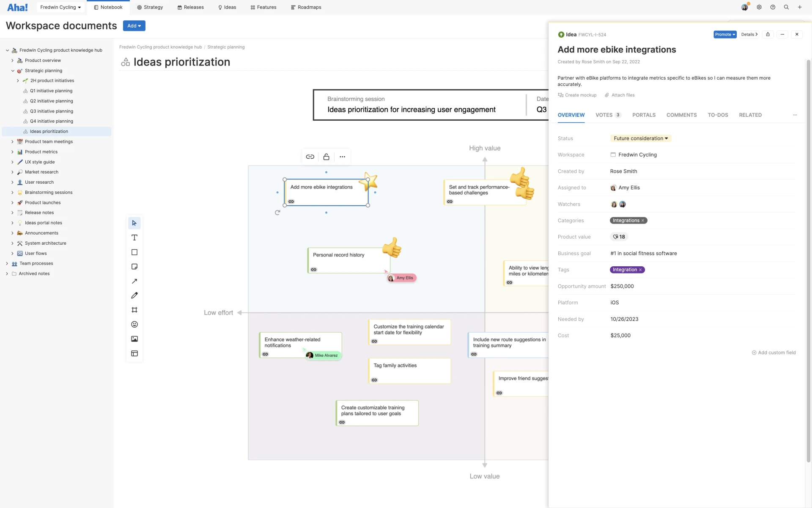Image resolution: width=812 pixels, height=508 pixels.
Task: Click the lock icon above selected card
Action: click(x=326, y=157)
